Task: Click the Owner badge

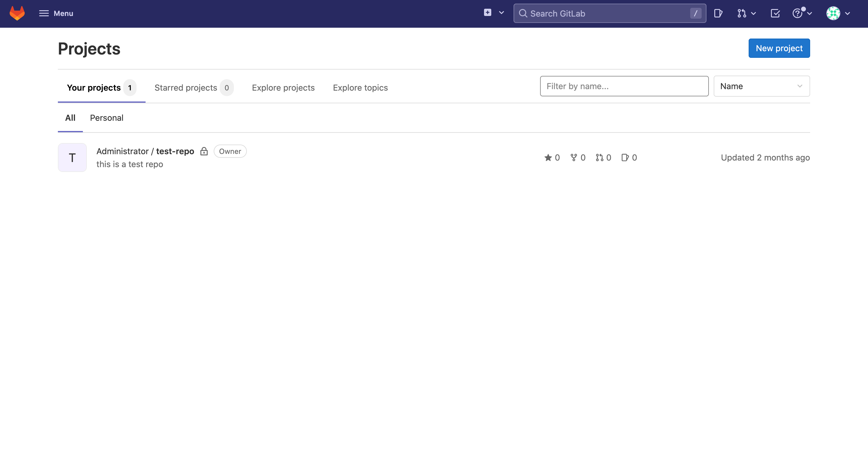Action: coord(230,151)
